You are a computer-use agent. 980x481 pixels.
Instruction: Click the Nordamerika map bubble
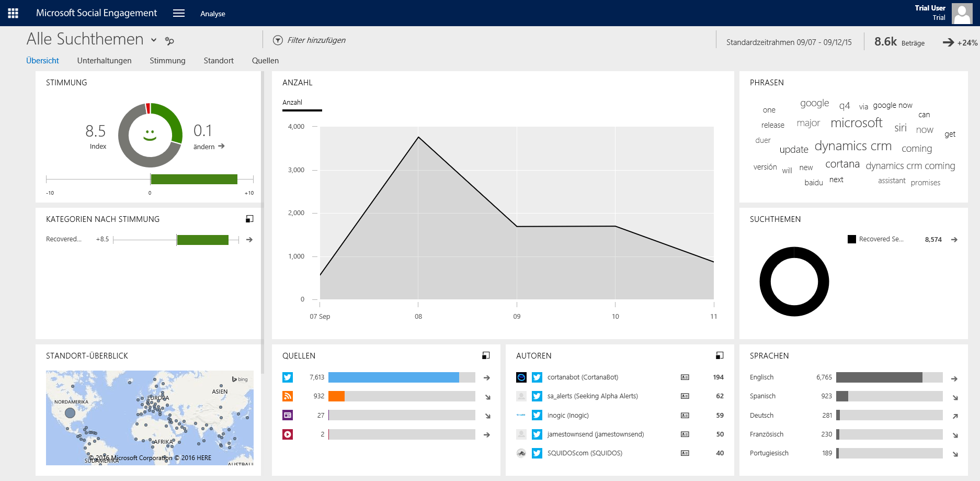pos(70,413)
